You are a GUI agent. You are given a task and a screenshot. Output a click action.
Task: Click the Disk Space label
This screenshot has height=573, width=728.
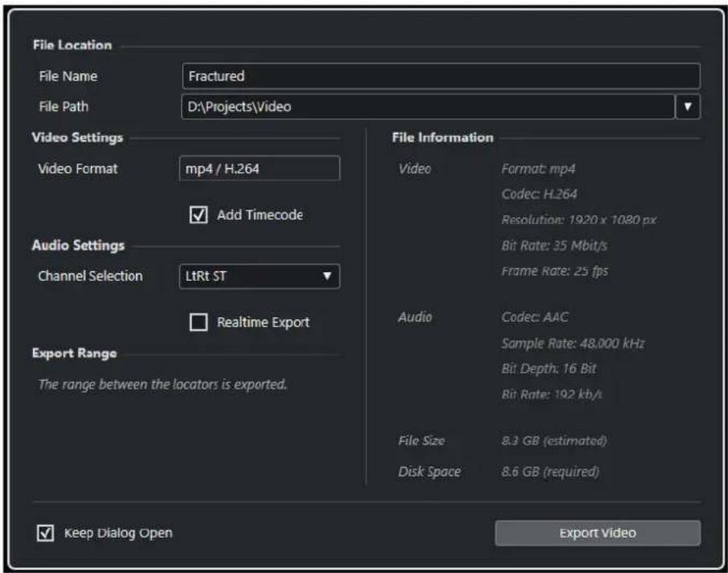[429, 472]
